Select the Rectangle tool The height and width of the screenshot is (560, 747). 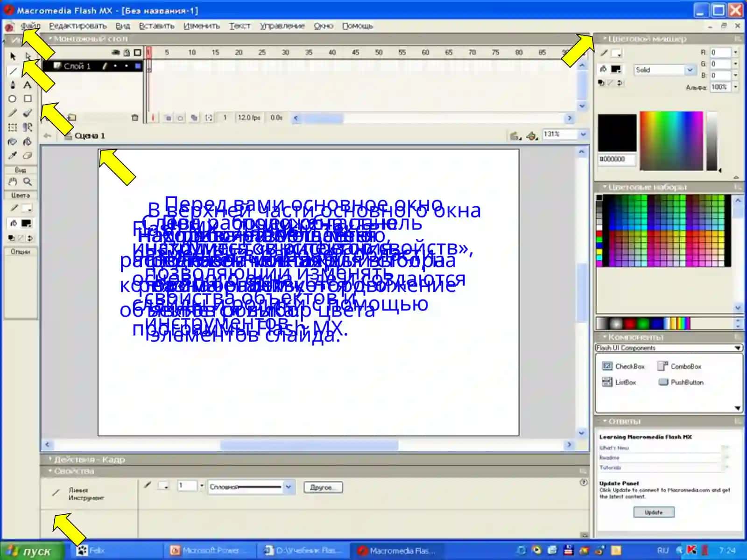click(28, 99)
